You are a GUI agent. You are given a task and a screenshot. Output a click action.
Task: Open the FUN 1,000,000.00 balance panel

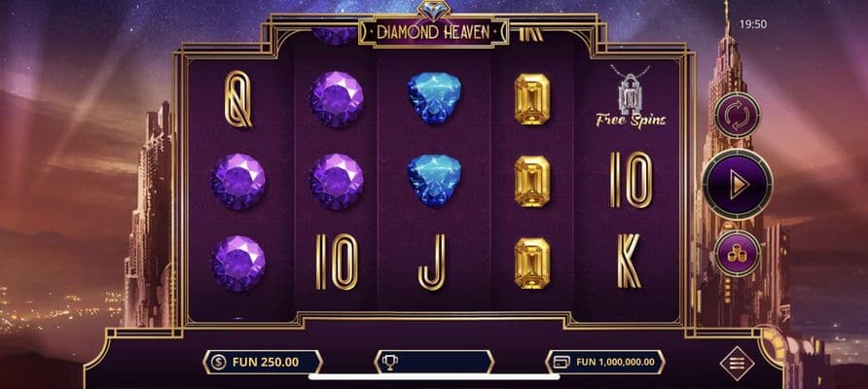pos(605,363)
